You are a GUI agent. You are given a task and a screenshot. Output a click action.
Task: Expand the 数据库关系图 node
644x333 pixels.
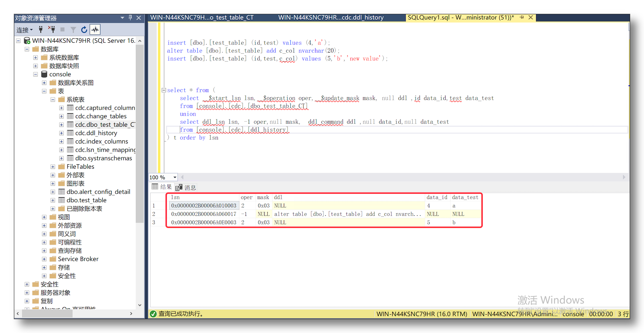pos(44,83)
